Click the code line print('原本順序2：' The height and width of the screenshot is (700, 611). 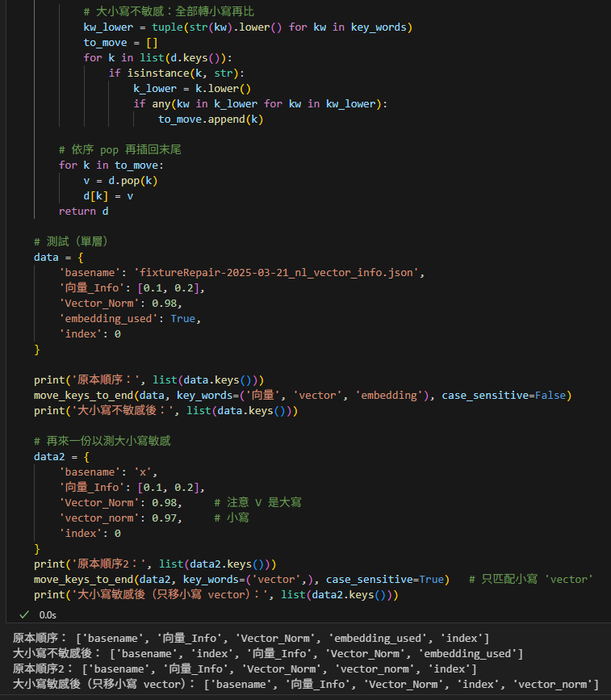155,564
